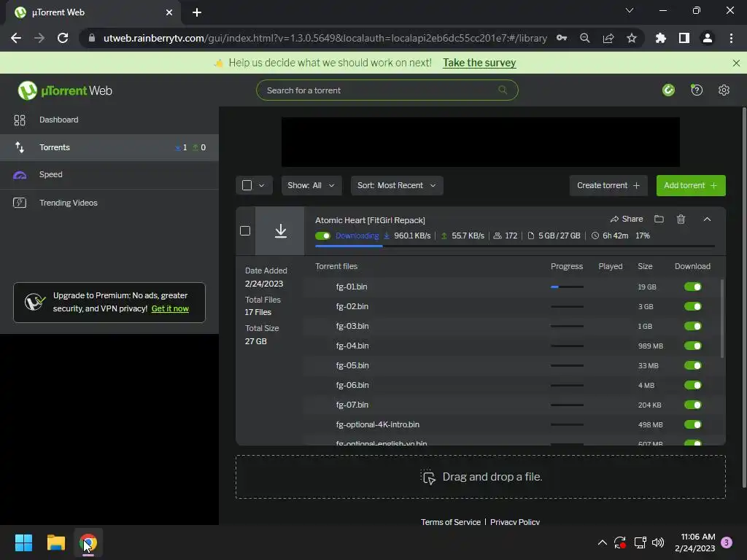Viewport: 747px width, 560px height.
Task: Go to Dashboard in sidebar
Action: coord(109,120)
